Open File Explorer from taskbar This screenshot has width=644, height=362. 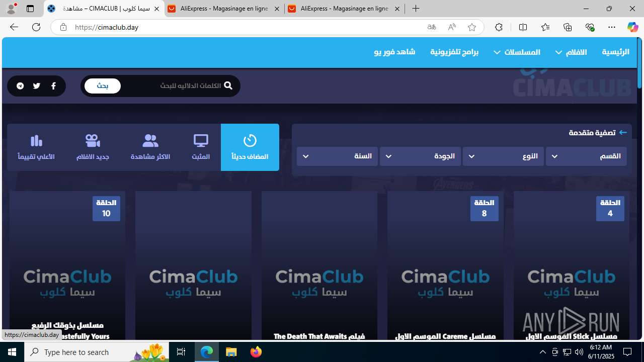click(231, 352)
